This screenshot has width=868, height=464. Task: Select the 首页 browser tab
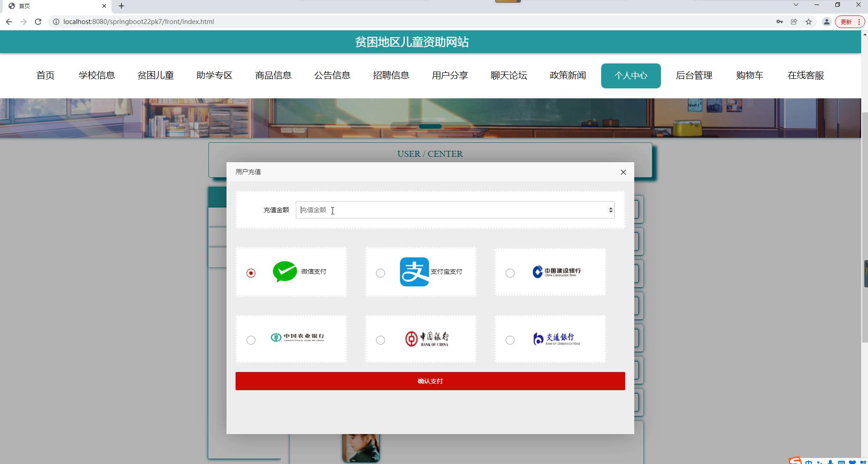click(56, 6)
